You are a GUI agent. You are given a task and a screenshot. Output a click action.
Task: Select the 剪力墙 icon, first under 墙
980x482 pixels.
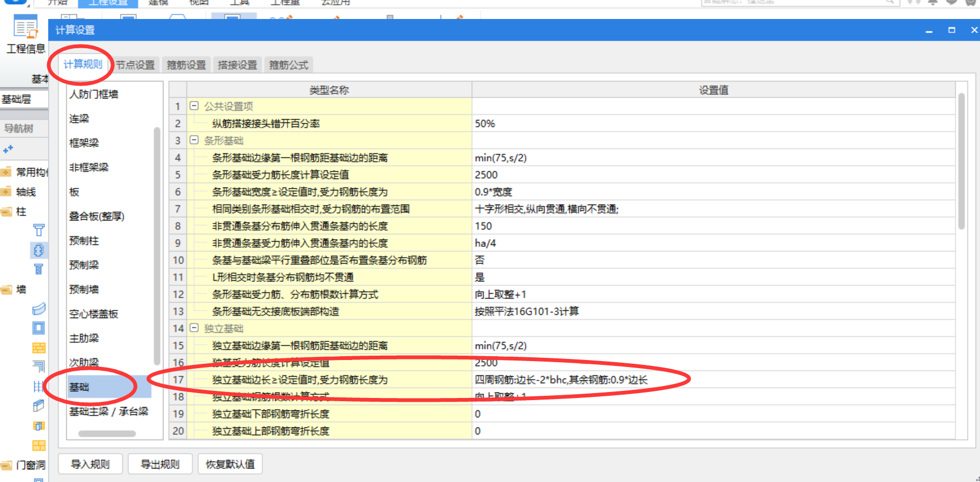click(x=38, y=309)
